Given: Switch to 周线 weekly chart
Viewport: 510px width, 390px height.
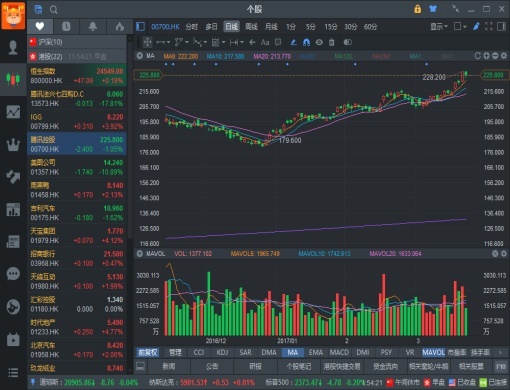Looking at the screenshot, I should click(x=251, y=27).
